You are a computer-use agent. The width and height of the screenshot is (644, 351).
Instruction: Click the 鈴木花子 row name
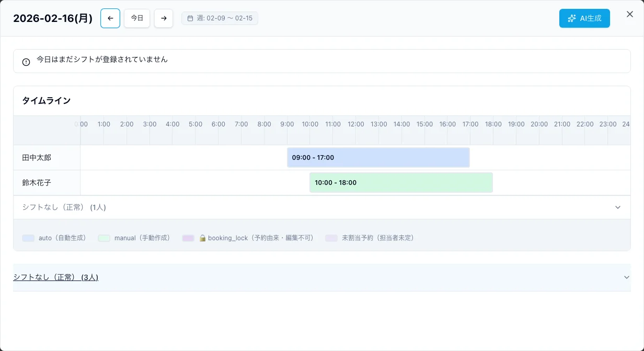(37, 183)
